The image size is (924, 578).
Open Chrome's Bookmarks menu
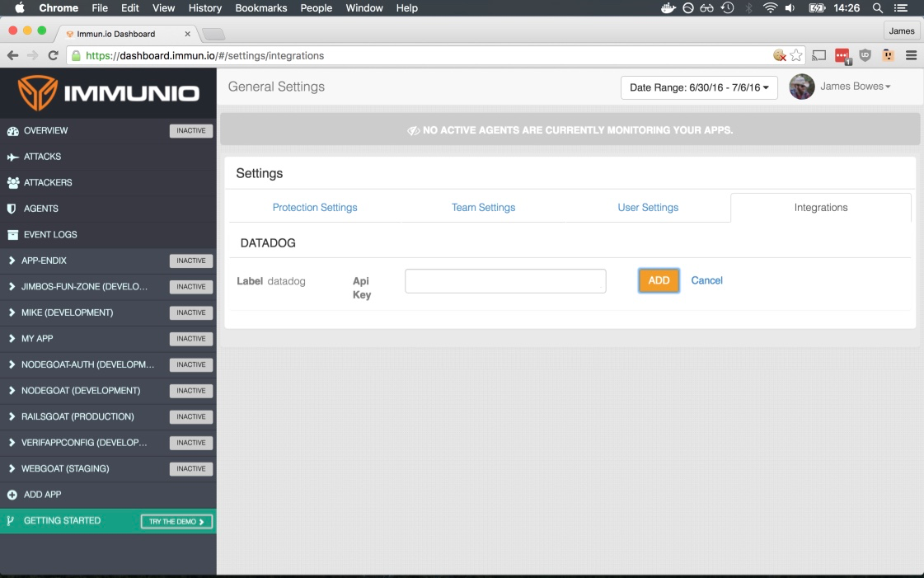[260, 8]
